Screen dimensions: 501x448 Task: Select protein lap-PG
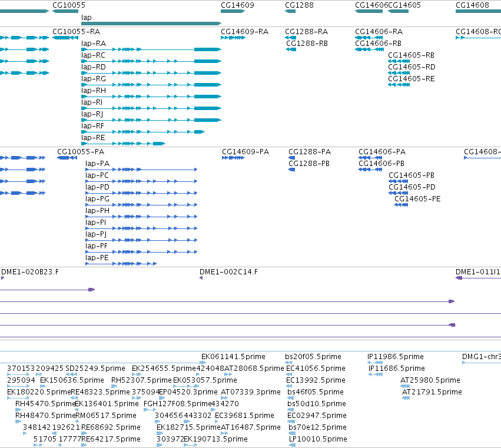(x=141, y=205)
